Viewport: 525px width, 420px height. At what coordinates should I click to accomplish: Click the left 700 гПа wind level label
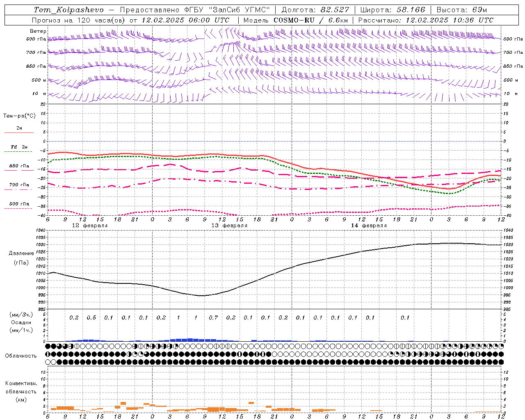click(36, 52)
